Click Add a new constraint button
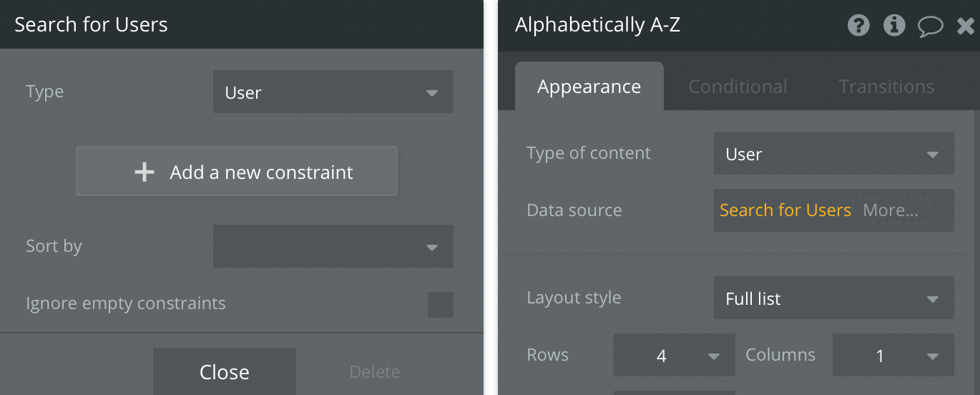The image size is (980, 395). coord(237,172)
